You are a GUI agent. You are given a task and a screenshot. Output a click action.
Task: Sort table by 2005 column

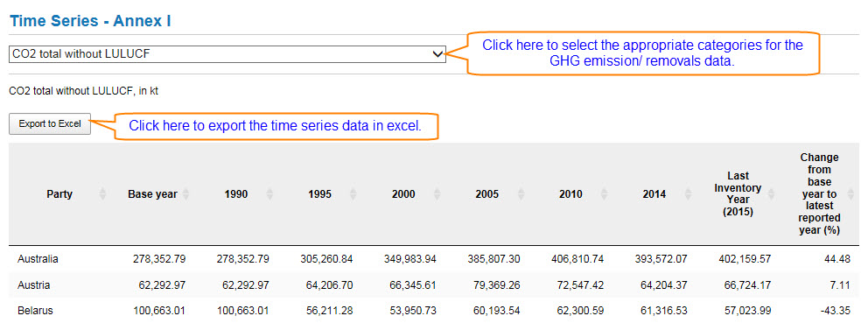point(487,194)
